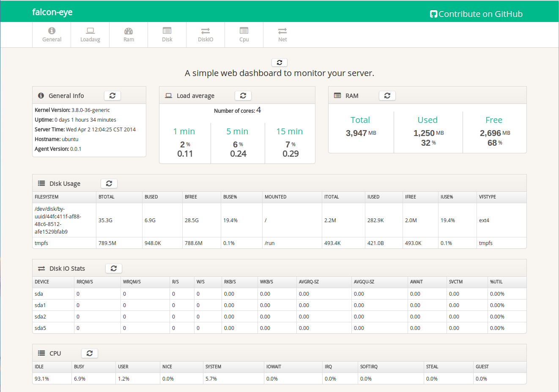559x392 pixels.
Task: Click the CPU IDLE 93.1% value
Action: point(42,379)
